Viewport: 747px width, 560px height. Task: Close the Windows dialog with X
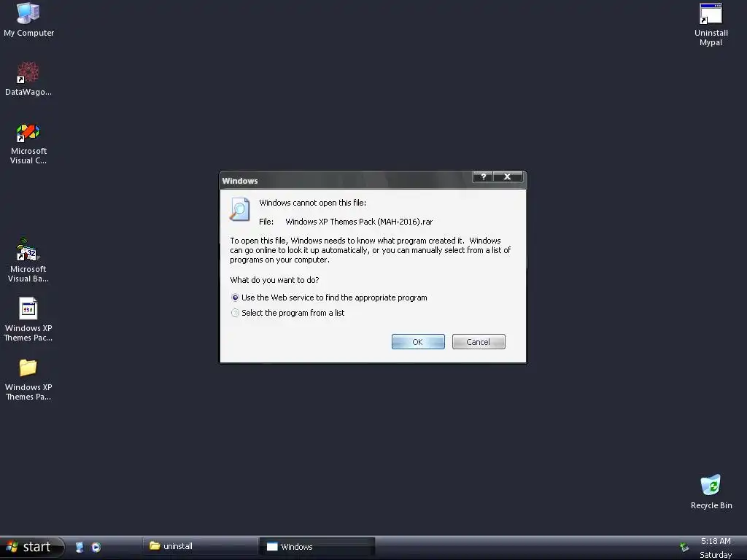point(508,176)
